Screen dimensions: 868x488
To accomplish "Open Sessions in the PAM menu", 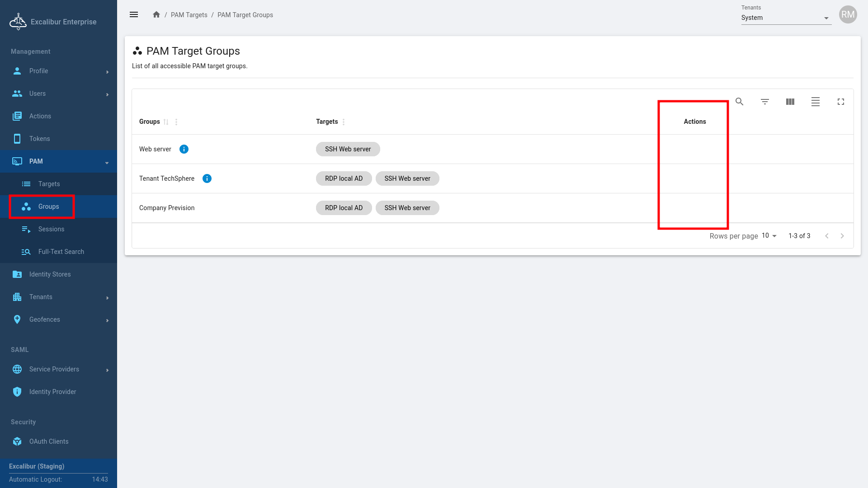I will (51, 229).
